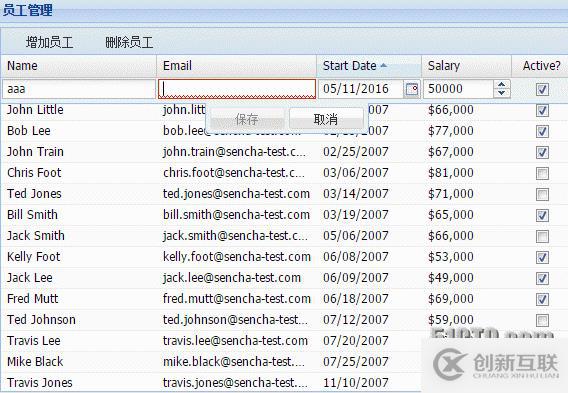Sort by the Start Date column header
568x393 pixels.
click(x=369, y=66)
